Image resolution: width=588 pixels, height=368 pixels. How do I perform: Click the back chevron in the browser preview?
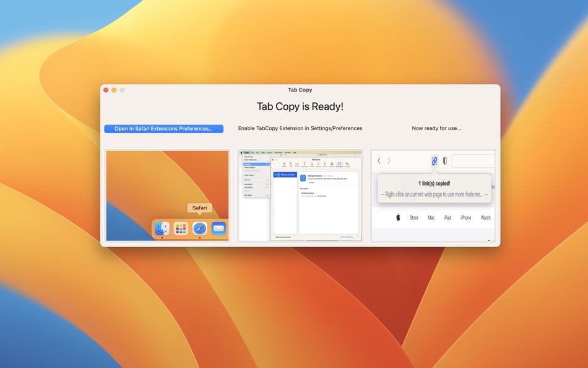[x=379, y=160]
